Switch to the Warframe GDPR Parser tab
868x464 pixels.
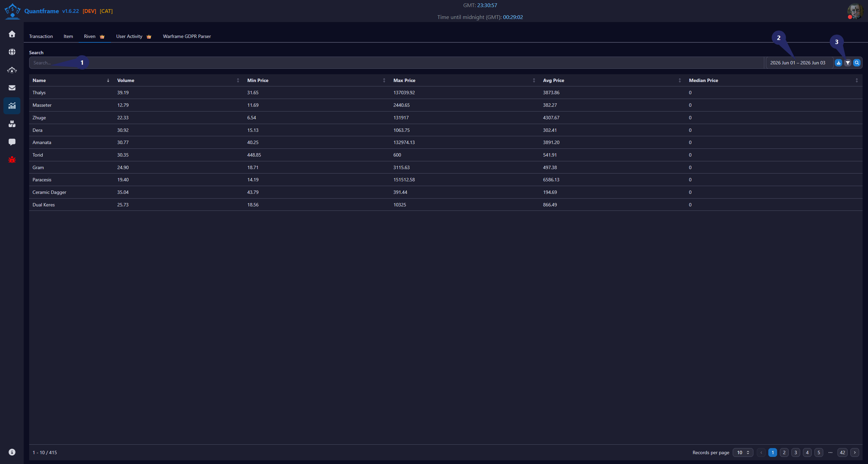pos(187,36)
